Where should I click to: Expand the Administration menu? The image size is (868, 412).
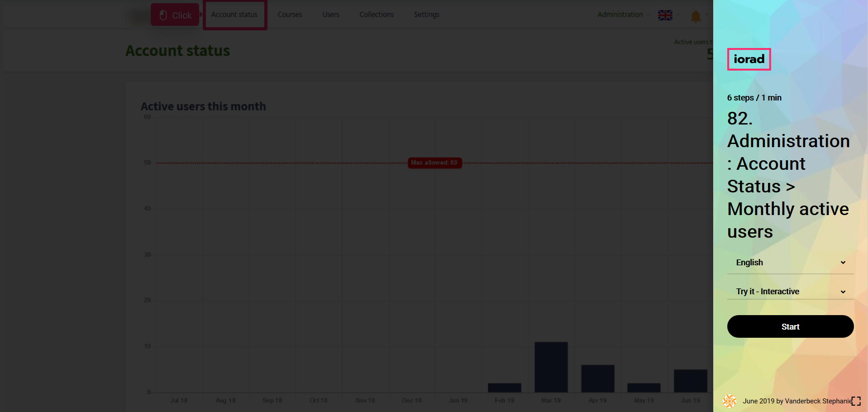click(620, 15)
